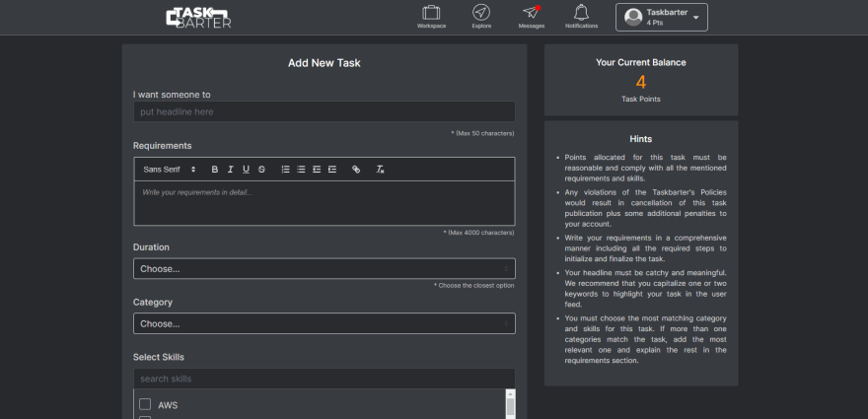Open the Notifications bell icon
The width and height of the screenshot is (868, 419).
click(x=581, y=12)
